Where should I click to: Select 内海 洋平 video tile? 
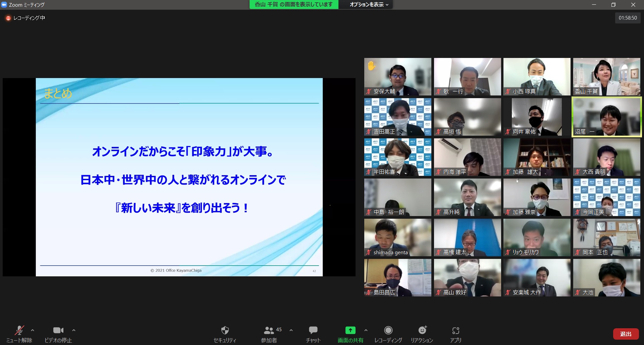pyautogui.click(x=468, y=157)
